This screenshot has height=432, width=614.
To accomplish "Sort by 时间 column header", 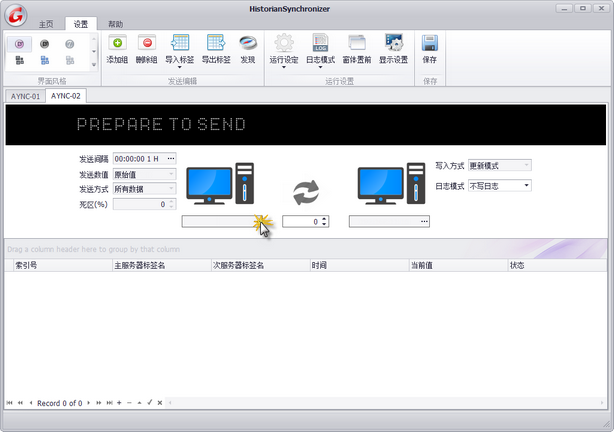I will coord(359,265).
